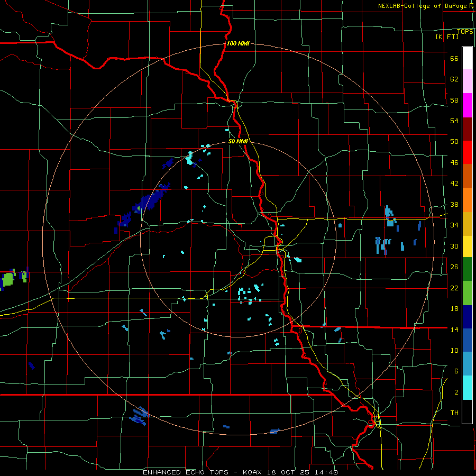Choose the dark orange legend swatch

click(x=467, y=176)
